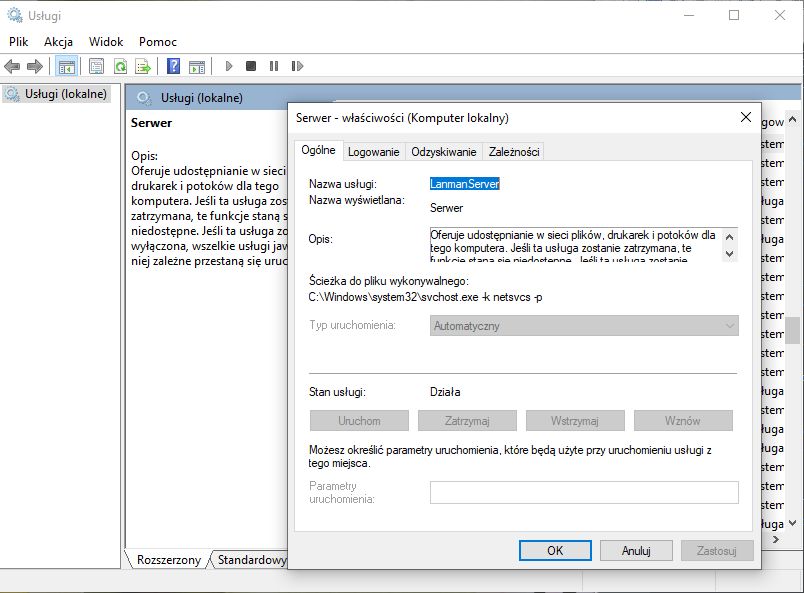The image size is (804, 593).
Task: Click the Export List toolbar icon
Action: coord(143,66)
